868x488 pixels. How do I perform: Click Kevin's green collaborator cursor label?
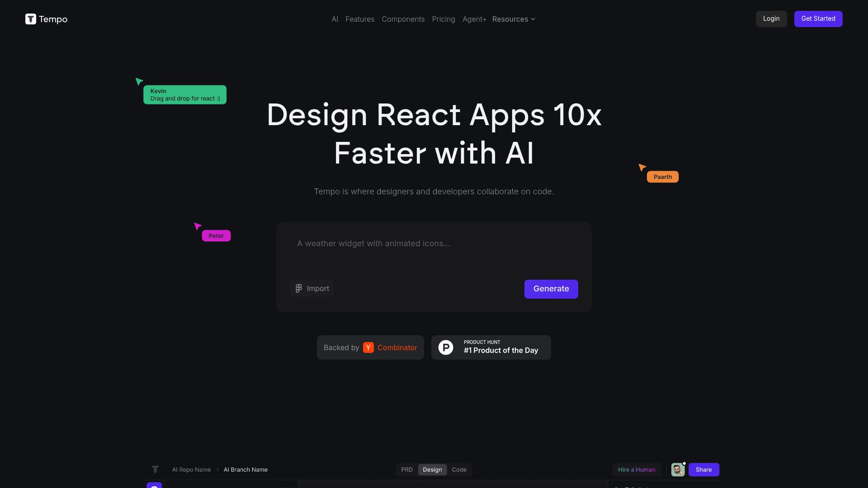(184, 94)
